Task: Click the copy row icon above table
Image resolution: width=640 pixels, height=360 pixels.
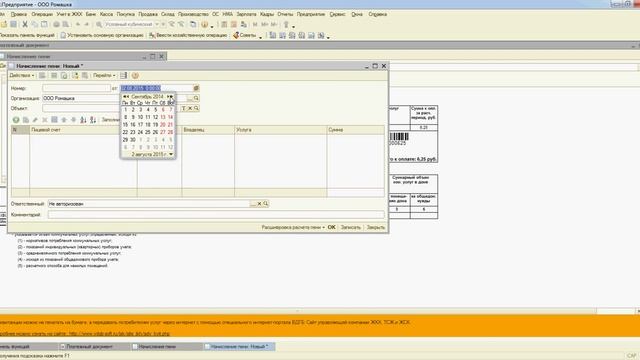Action: 26,120
